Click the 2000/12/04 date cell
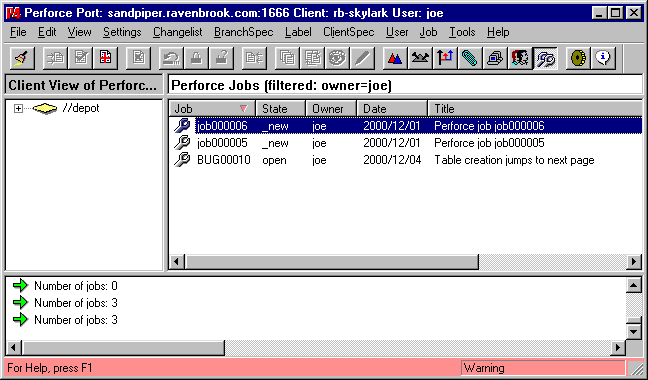This screenshot has height=380, width=648. click(x=392, y=160)
